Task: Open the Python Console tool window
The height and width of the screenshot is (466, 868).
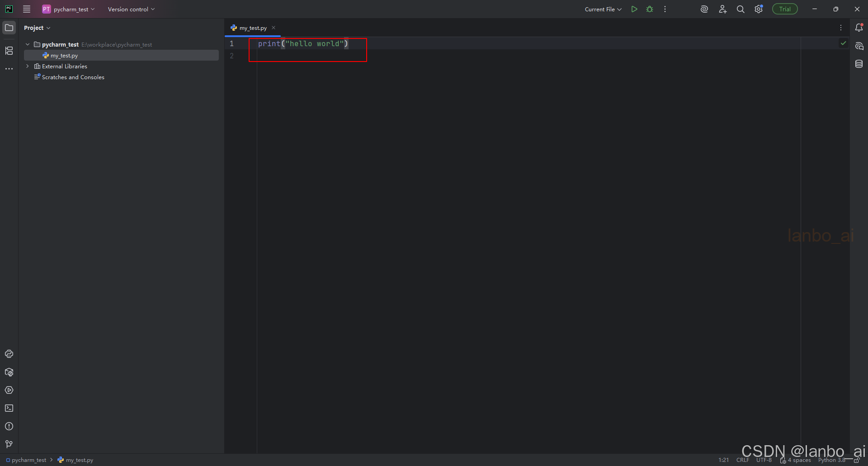Action: [9, 354]
